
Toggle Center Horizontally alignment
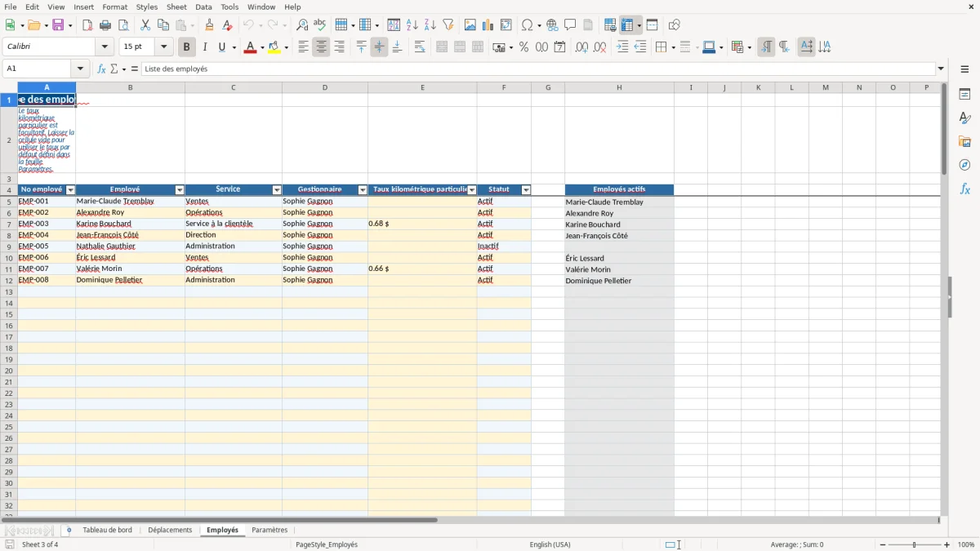click(x=321, y=47)
